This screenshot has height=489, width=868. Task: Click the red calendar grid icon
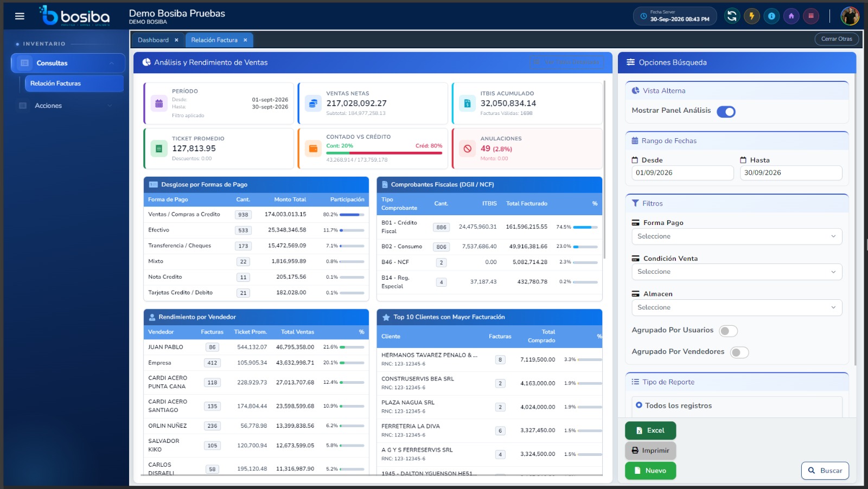pyautogui.click(x=811, y=16)
